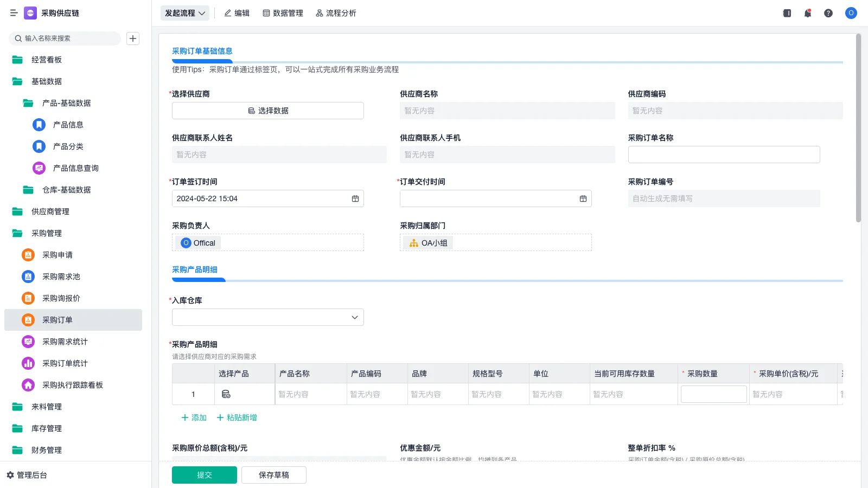868x488 pixels.
Task: Click 保存草稿 to save draft
Action: (x=274, y=475)
